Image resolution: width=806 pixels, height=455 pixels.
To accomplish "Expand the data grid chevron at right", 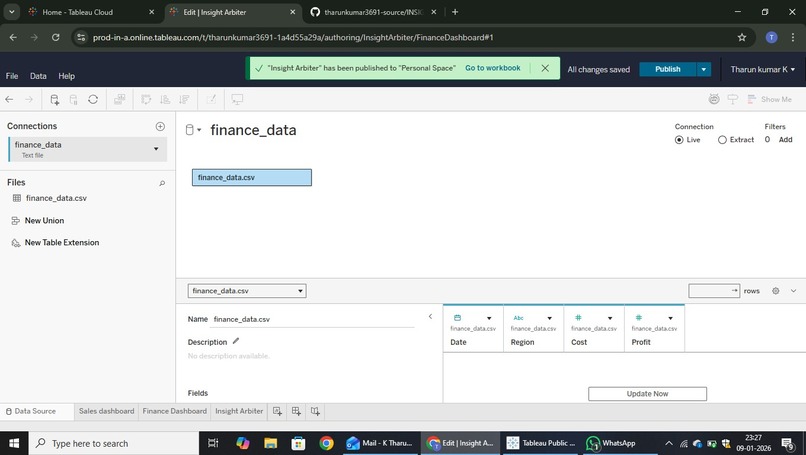I will click(793, 291).
